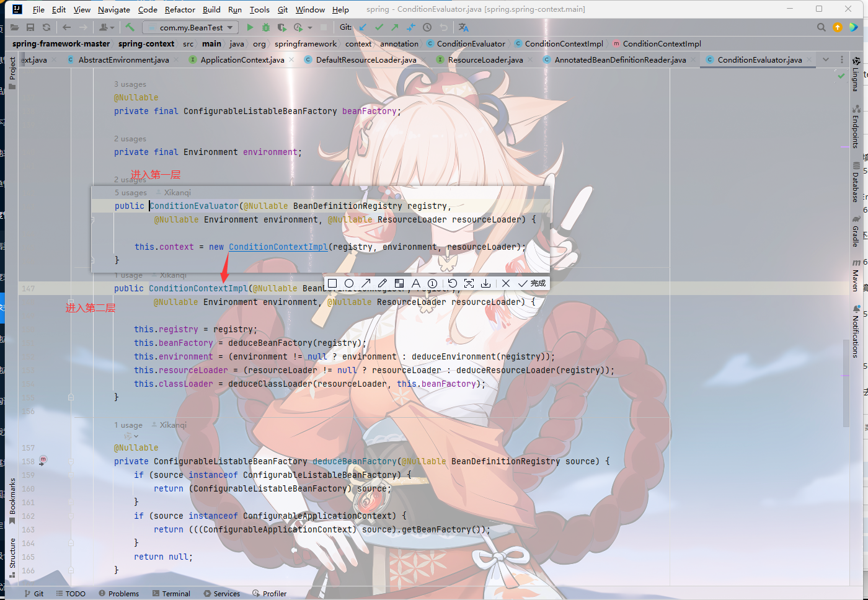The width and height of the screenshot is (868, 600).
Task: Select the ellipse annotation tool
Action: click(349, 283)
